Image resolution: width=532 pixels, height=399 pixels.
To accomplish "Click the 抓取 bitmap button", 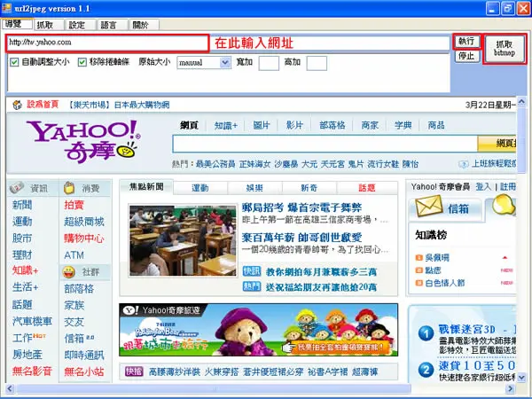I will 505,49.
